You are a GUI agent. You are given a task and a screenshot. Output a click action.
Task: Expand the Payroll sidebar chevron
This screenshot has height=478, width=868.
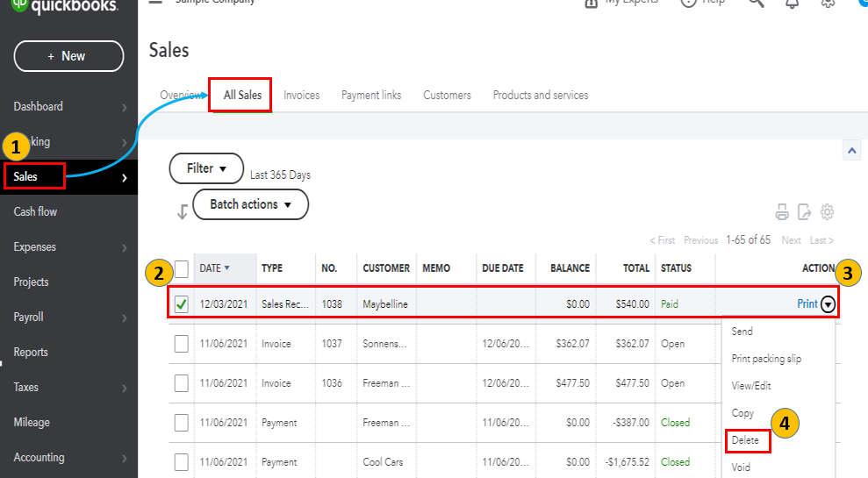pyautogui.click(x=125, y=318)
